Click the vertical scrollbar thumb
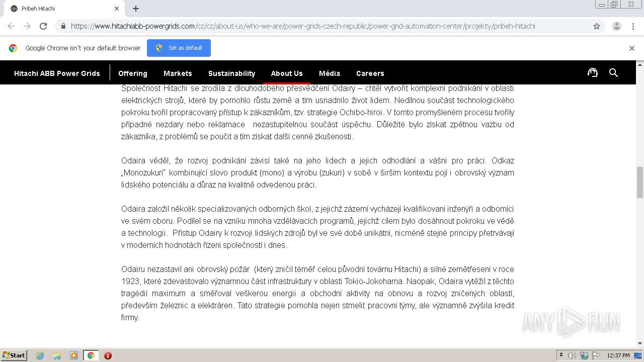 640,183
